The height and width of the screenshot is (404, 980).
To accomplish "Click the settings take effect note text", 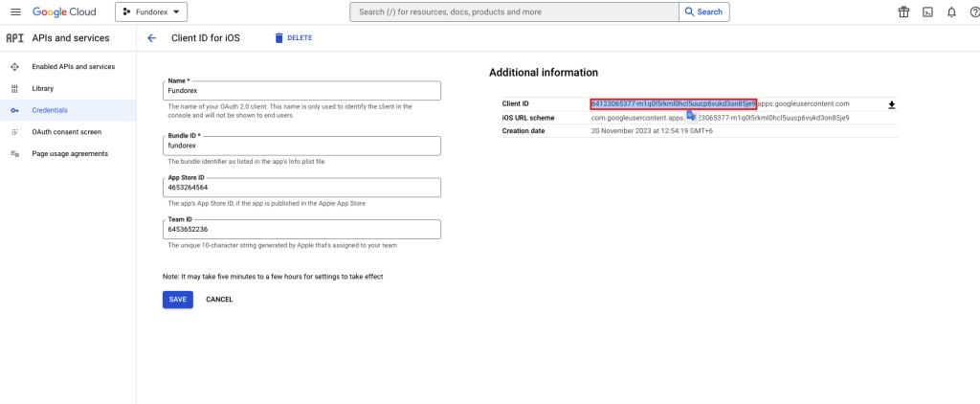I will (x=273, y=277).
